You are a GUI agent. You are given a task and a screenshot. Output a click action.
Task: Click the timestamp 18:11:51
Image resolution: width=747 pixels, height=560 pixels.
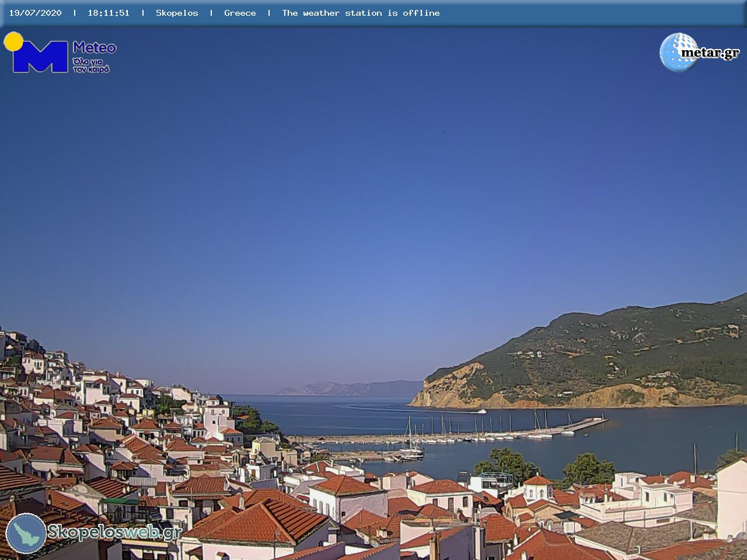click(109, 13)
